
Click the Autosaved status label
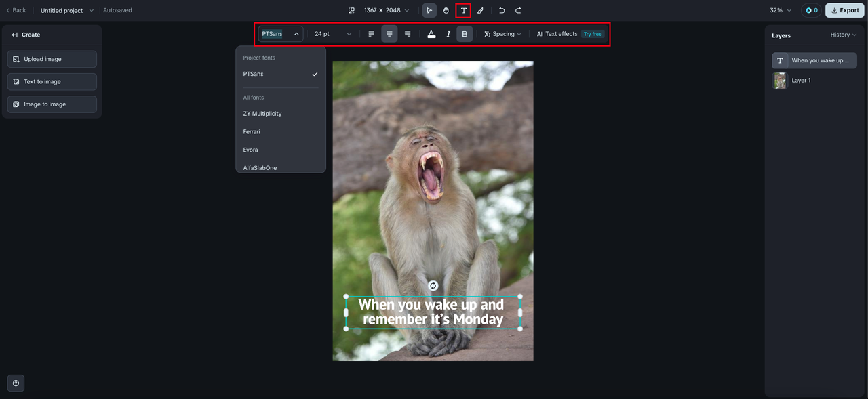[117, 11]
